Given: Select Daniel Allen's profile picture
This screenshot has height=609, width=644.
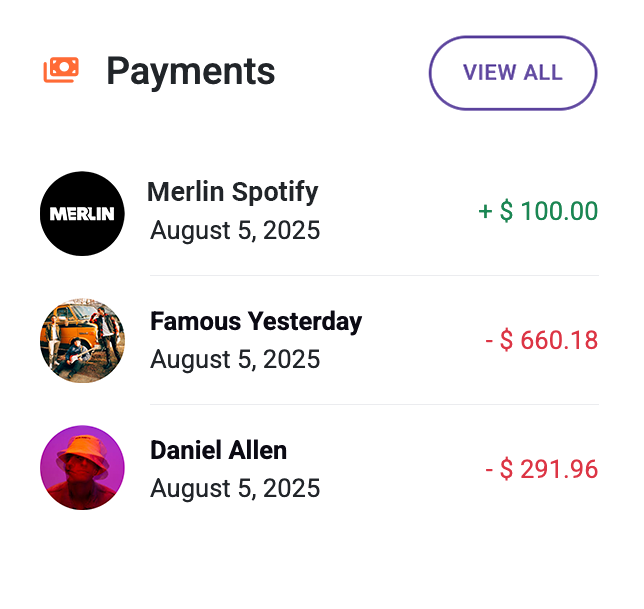Looking at the screenshot, I should pos(82,468).
